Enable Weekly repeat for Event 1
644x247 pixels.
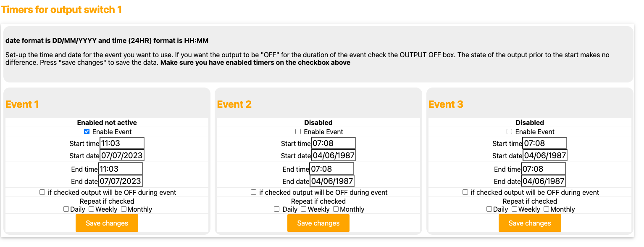91,209
